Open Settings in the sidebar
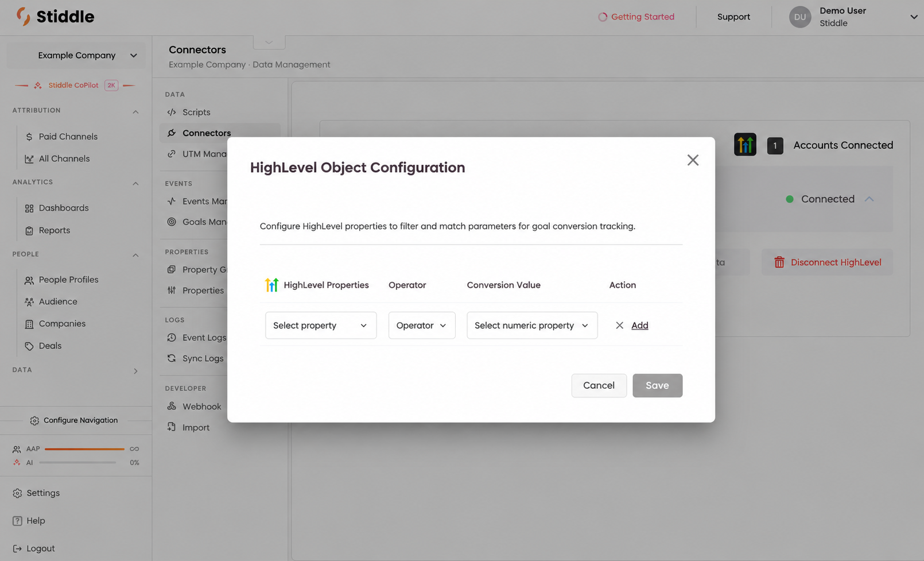 36,493
